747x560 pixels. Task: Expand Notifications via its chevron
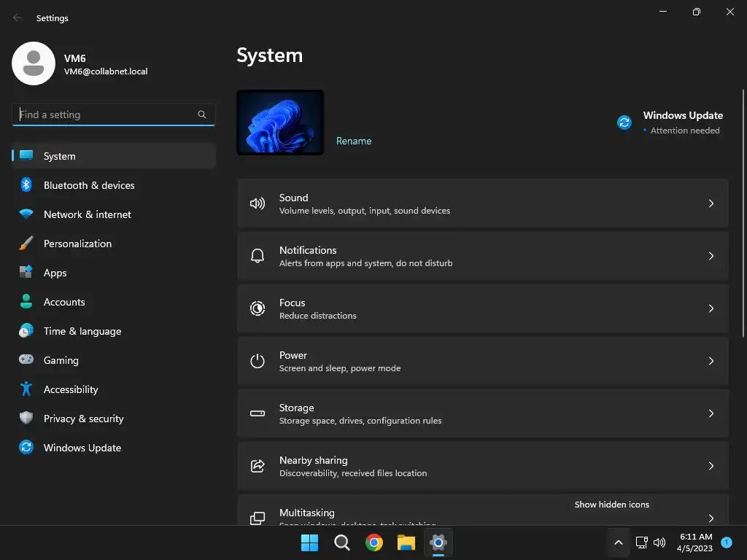click(711, 256)
